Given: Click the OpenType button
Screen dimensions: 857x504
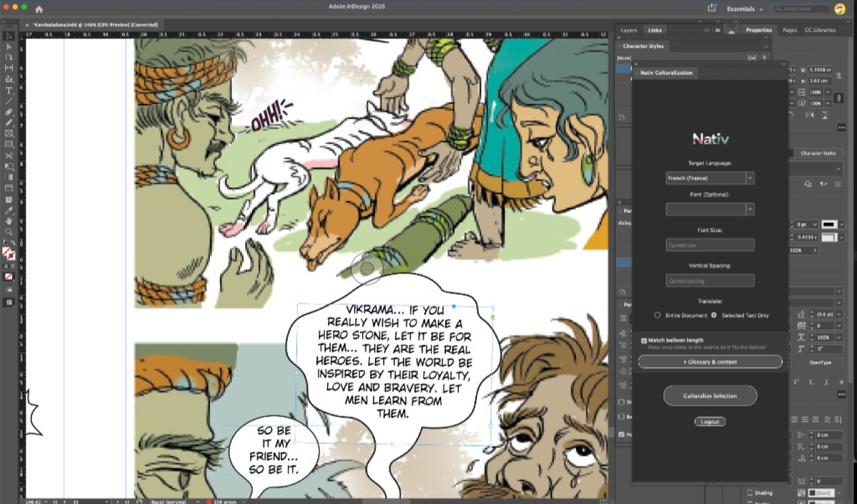Looking at the screenshot, I should pos(820,362).
